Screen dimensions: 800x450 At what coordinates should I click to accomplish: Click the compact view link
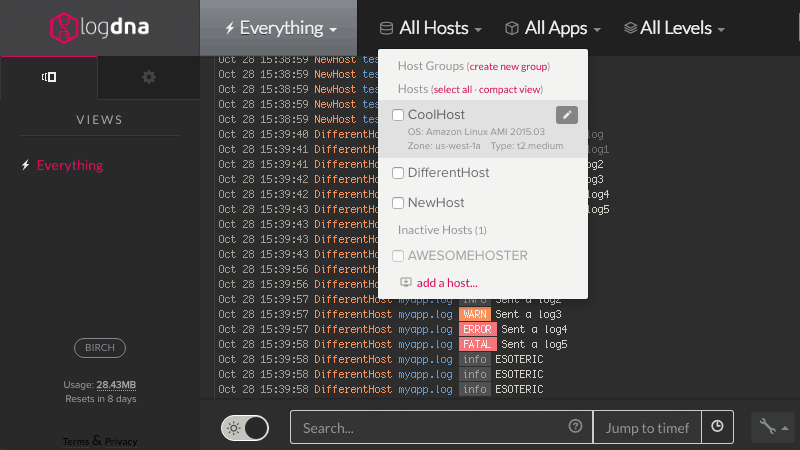click(x=510, y=89)
